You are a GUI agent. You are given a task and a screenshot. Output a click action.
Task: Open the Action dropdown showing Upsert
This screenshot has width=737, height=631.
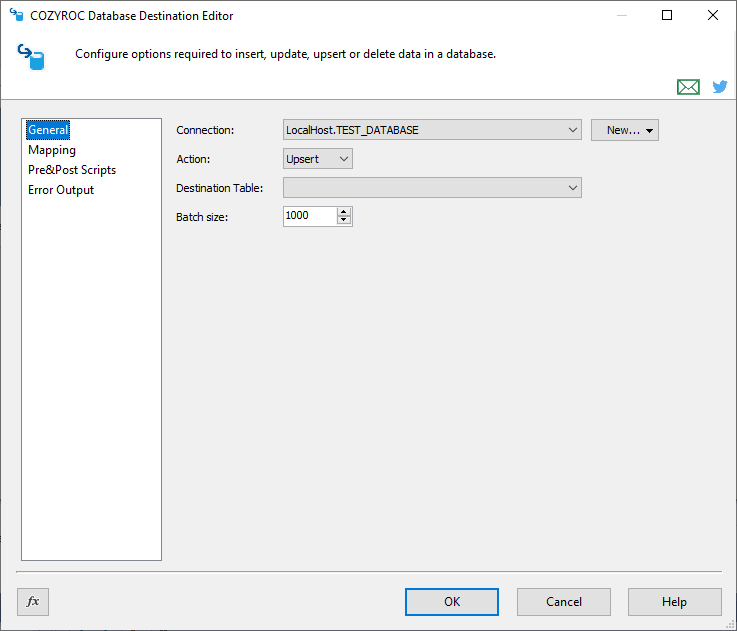318,159
